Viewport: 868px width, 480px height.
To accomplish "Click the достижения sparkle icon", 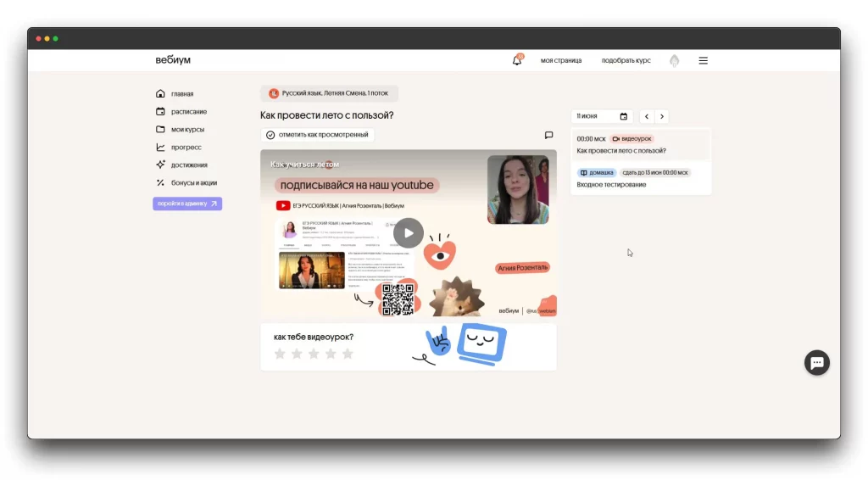I will point(160,165).
